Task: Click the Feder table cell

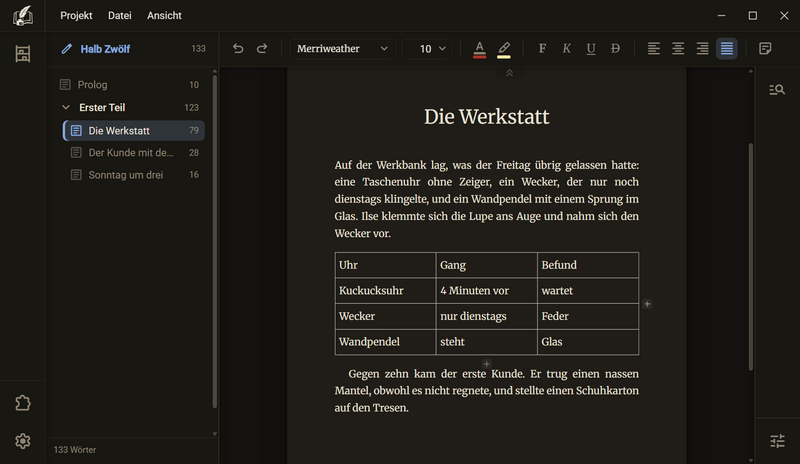Action: (x=588, y=316)
